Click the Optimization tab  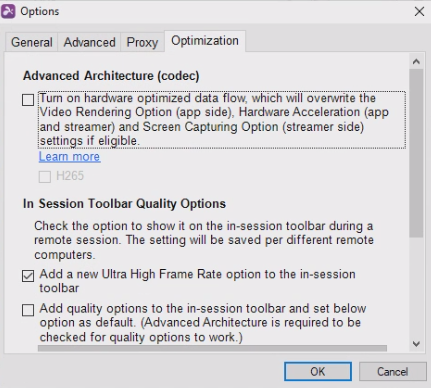click(205, 41)
